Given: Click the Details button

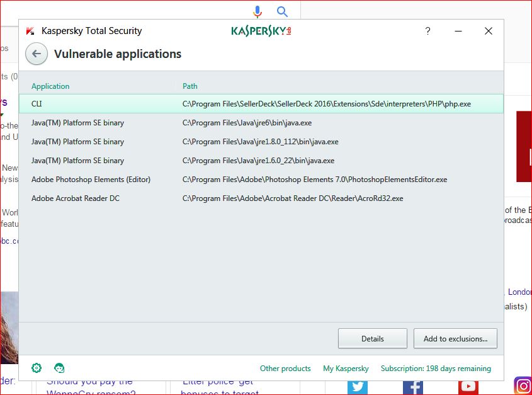Looking at the screenshot, I should [x=372, y=338].
